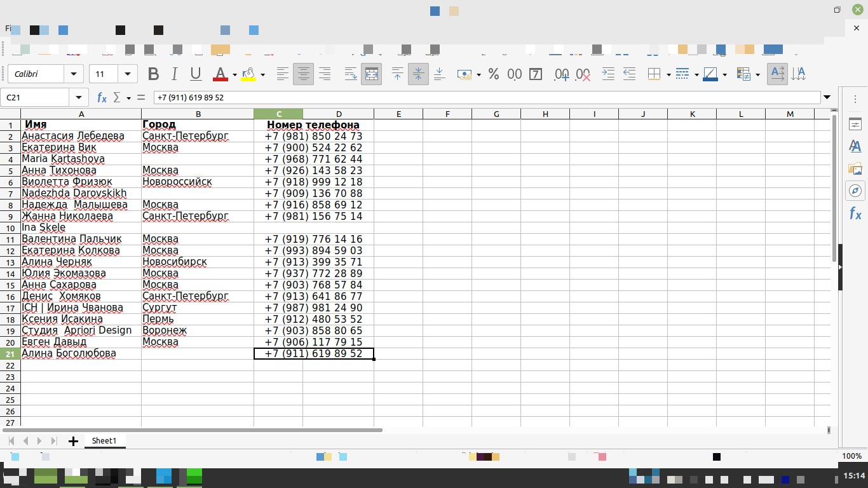Select row 24 by its header

[x=10, y=388]
